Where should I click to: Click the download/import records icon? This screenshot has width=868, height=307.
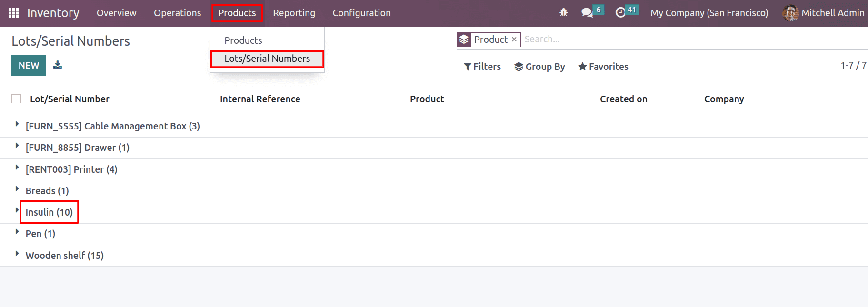tap(58, 65)
